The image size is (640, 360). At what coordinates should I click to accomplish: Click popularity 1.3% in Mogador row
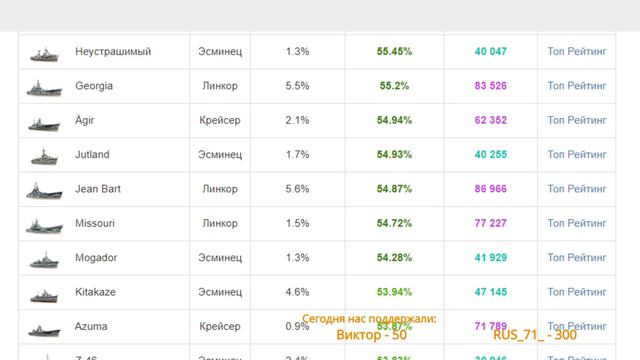pyautogui.click(x=297, y=258)
